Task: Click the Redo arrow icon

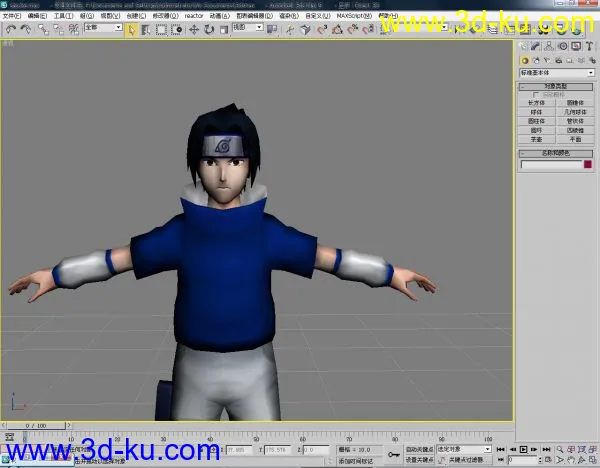Action: [26, 29]
